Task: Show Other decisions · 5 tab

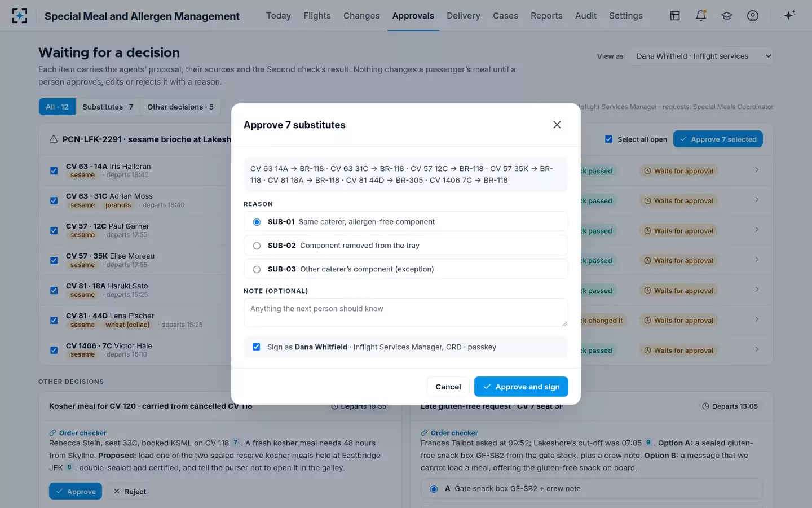Action: [x=180, y=107]
